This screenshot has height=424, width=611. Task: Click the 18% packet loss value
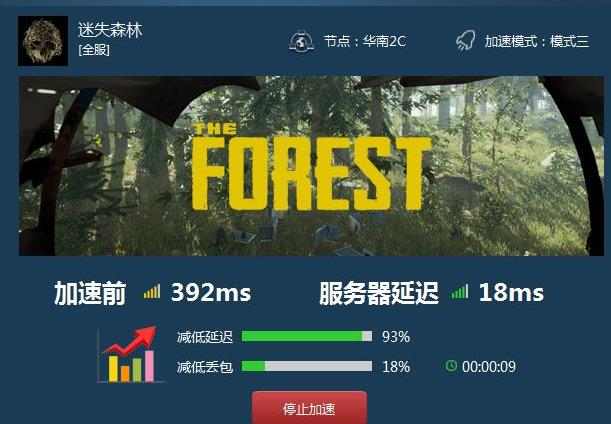tap(396, 367)
